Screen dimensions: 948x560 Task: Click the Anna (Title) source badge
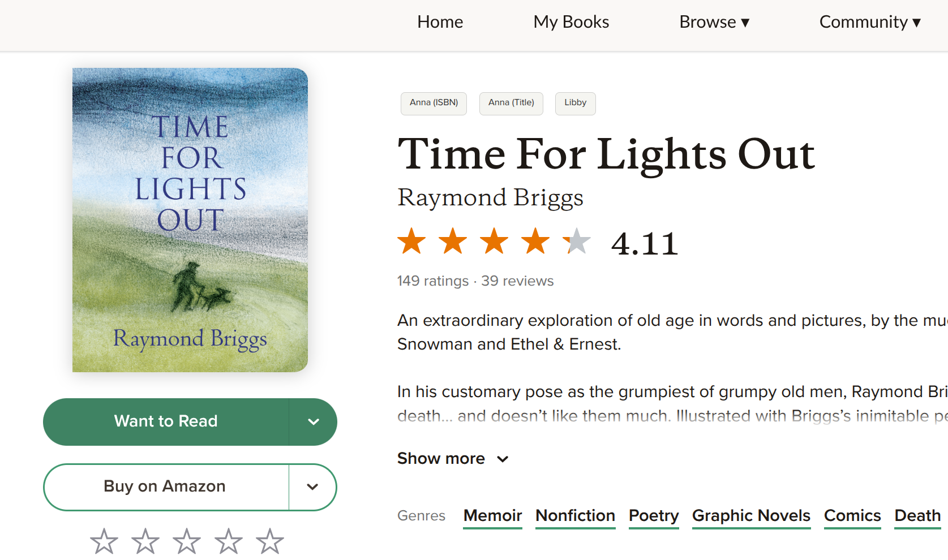pyautogui.click(x=511, y=104)
